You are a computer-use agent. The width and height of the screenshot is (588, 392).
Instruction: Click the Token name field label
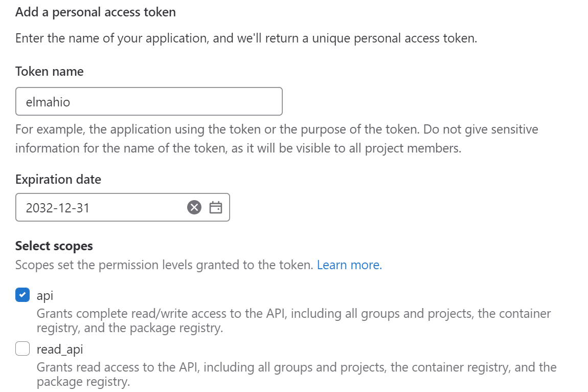50,71
